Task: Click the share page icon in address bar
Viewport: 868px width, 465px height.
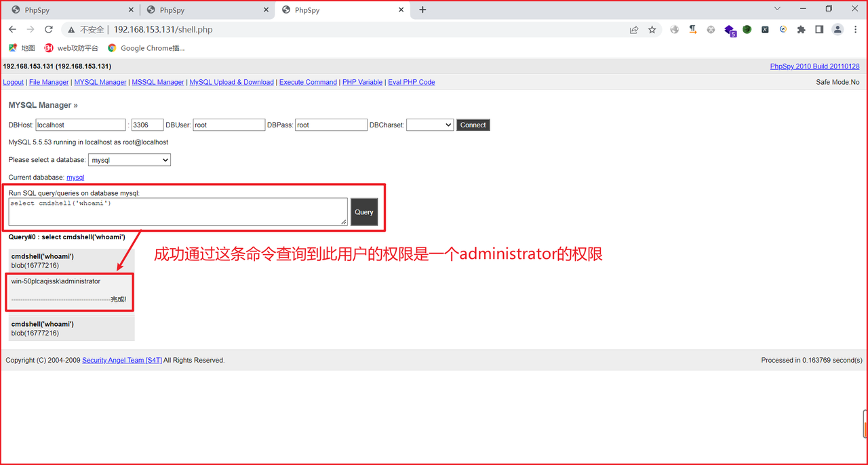Action: point(634,29)
